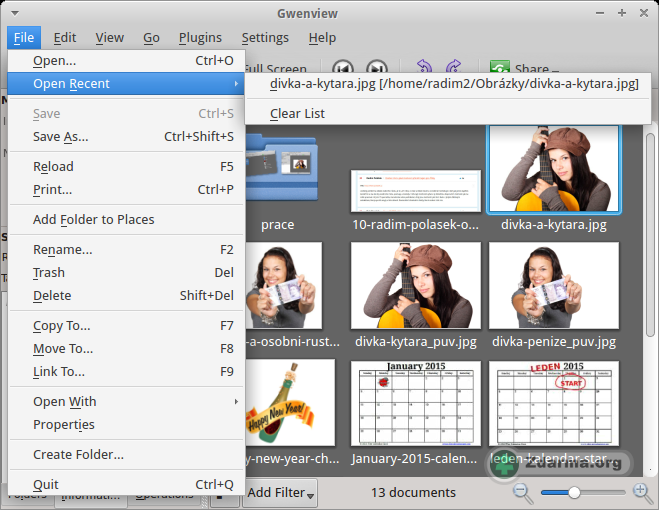Viewport: 659px width, 510px height.
Task: Rotate right using toolbar icon
Action: tap(454, 66)
